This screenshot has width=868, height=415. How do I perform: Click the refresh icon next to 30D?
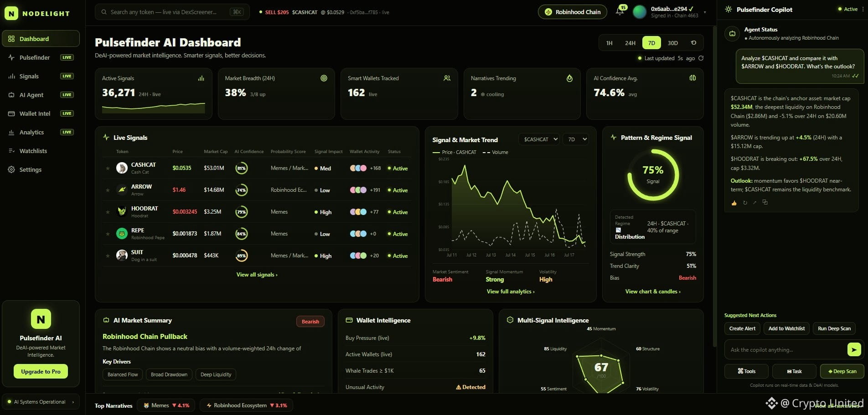tap(693, 43)
